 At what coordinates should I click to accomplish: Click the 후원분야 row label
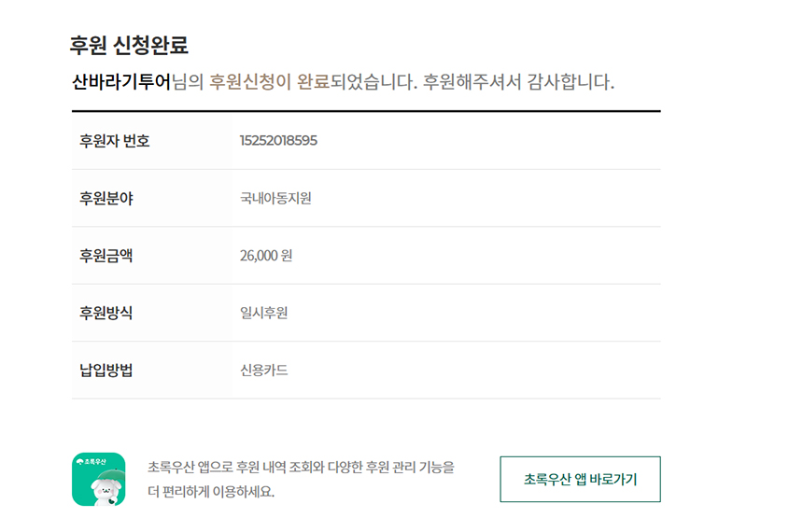pos(106,199)
